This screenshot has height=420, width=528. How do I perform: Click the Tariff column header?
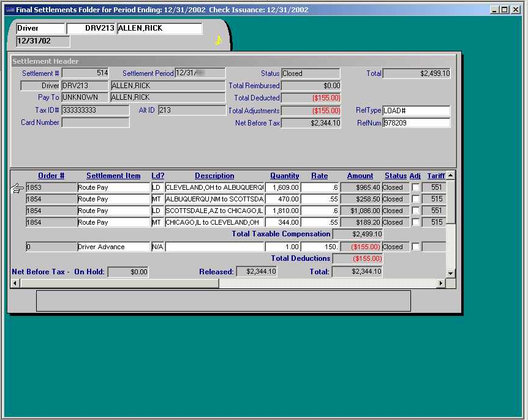tap(436, 176)
